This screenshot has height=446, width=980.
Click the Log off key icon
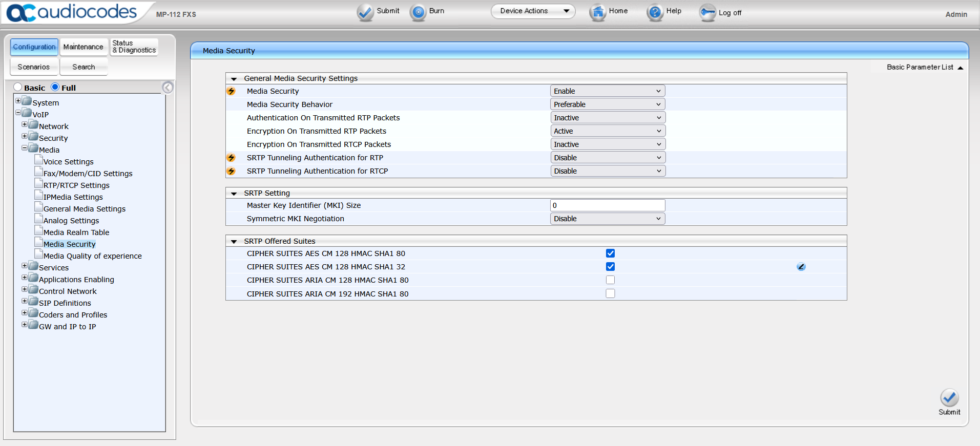point(707,12)
